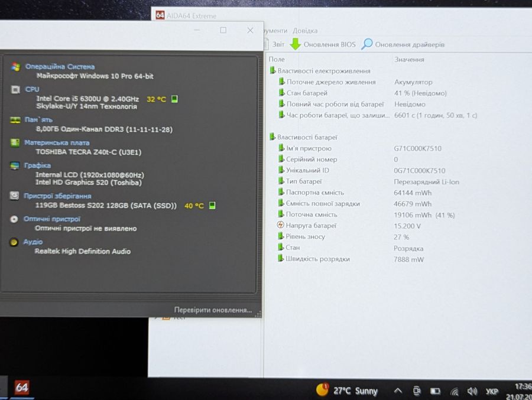Screen dimensions: 532x400
Task: Open network icon in system tray
Action: coord(455,392)
